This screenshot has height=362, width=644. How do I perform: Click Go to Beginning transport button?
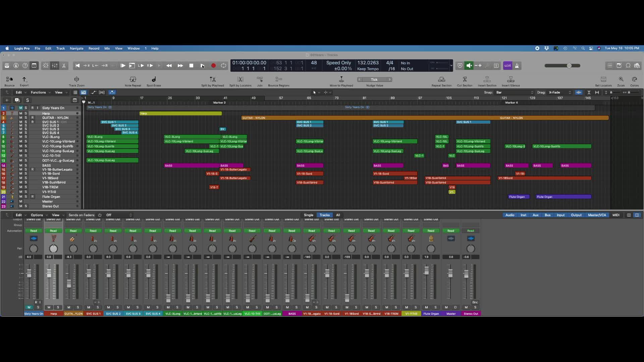coord(77,66)
